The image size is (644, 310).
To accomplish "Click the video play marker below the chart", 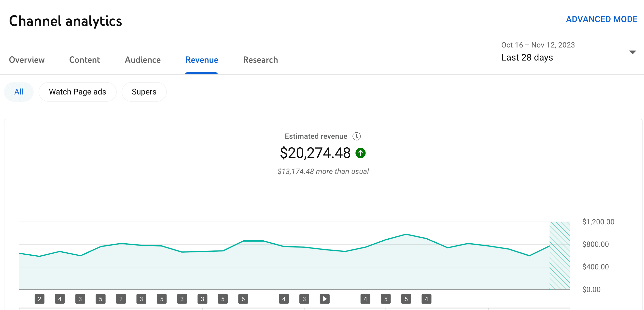I will coord(324,299).
